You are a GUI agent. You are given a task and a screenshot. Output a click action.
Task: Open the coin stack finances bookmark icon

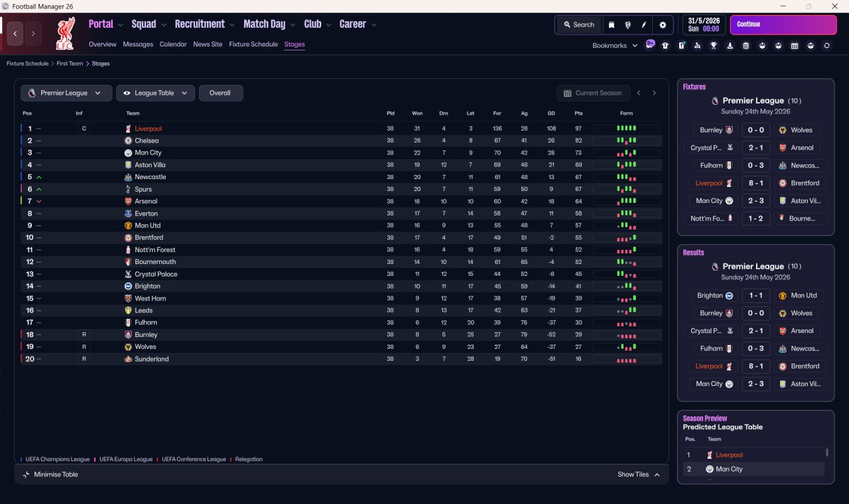tap(746, 46)
